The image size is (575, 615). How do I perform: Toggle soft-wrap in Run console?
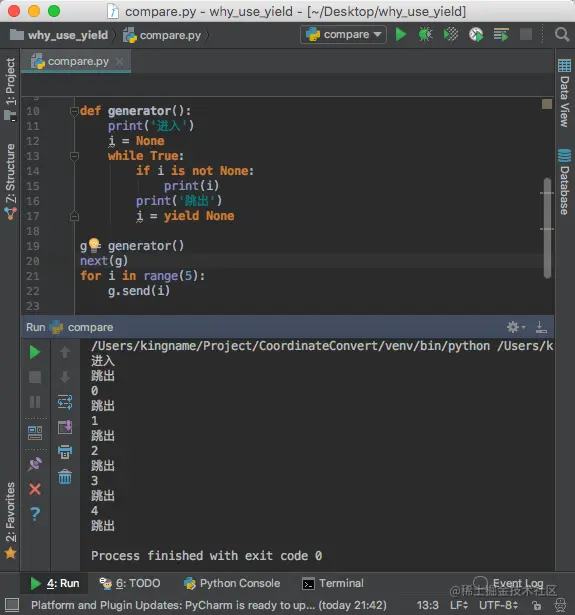click(x=65, y=402)
